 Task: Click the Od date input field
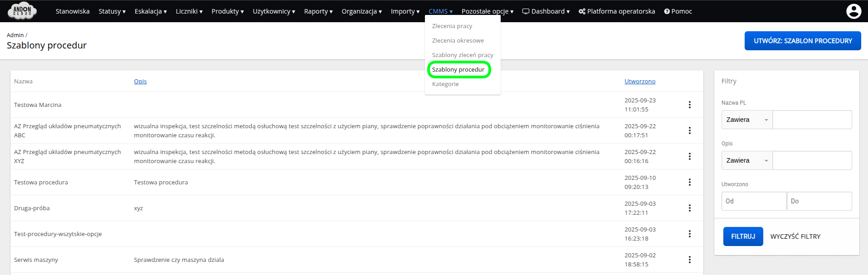[754, 201]
